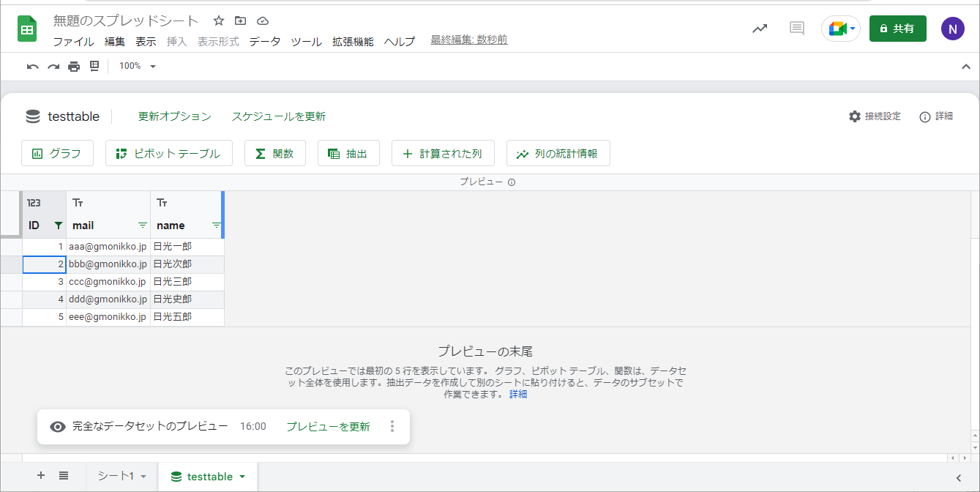The width and height of the screenshot is (980, 492).
Task: Click the print icon in toolbar
Action: click(x=73, y=67)
